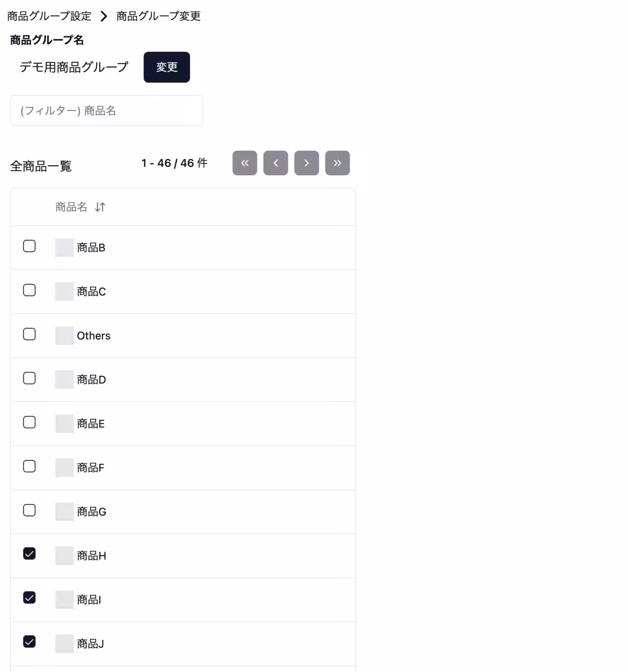628x672 pixels.
Task: Return to 商品グループ設定 via the breadcrumb
Action: coord(48,16)
